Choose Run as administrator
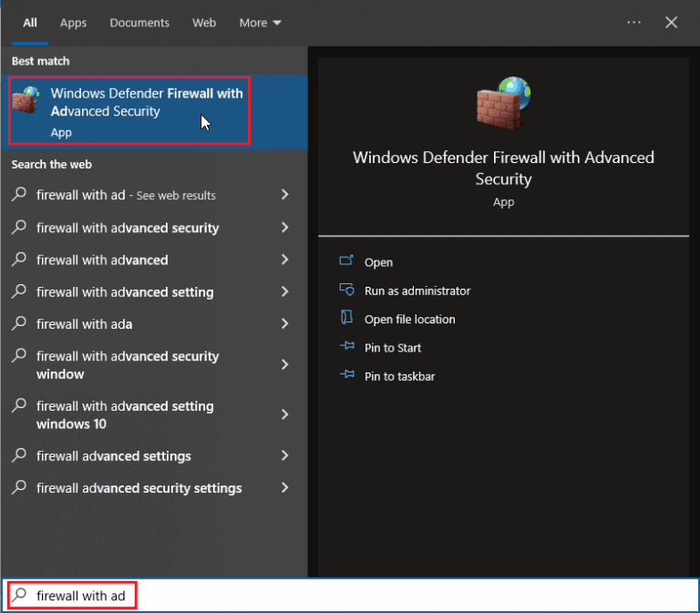700x613 pixels. pos(417,291)
